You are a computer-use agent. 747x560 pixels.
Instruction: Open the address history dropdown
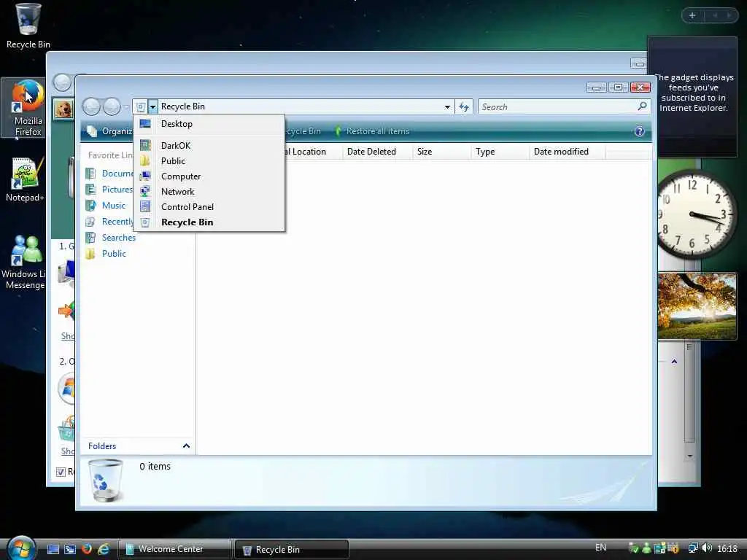447,106
